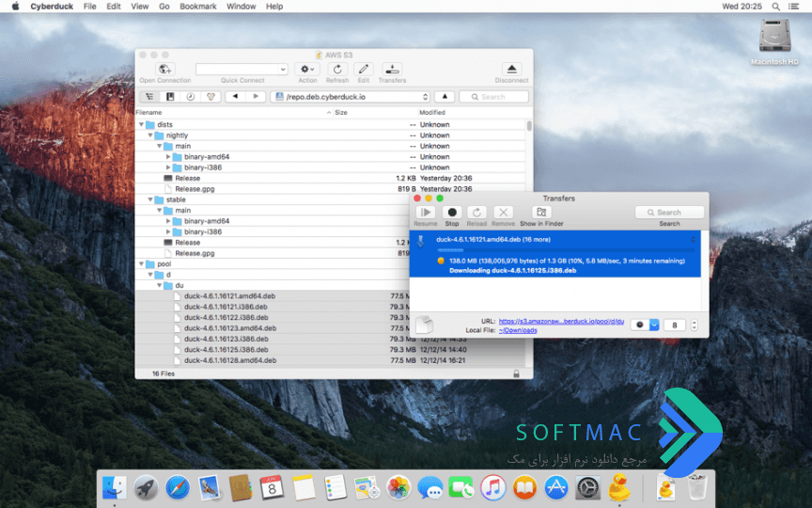
Task: Go back in browser navigation
Action: (x=235, y=97)
